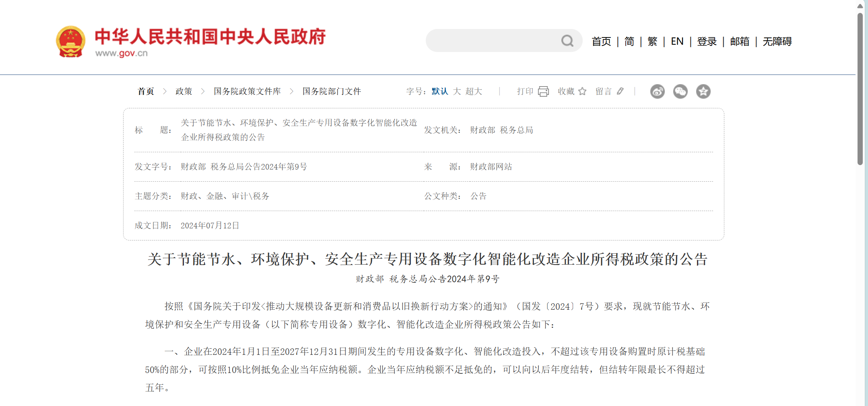Click the national emblem logo
The image size is (868, 406).
(71, 41)
